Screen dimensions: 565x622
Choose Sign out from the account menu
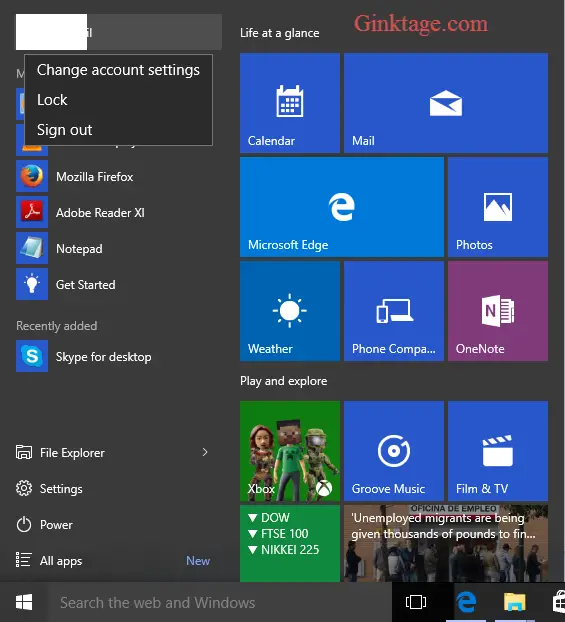point(118,130)
